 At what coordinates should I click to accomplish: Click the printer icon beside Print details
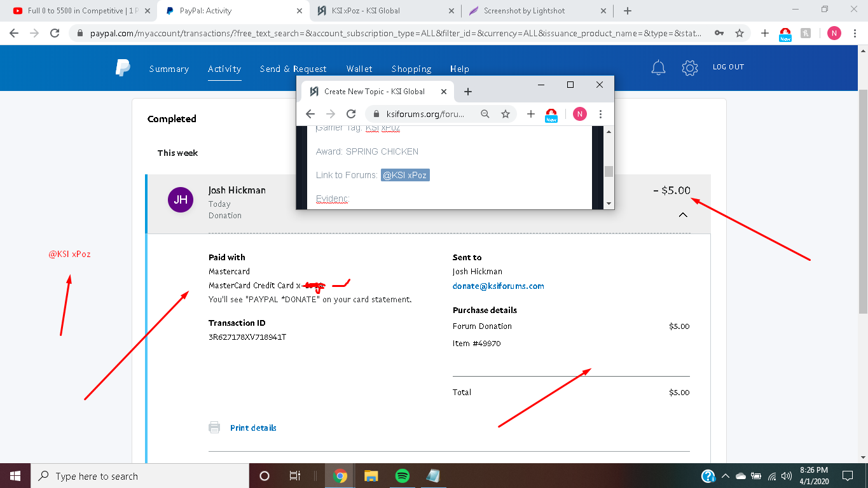(x=214, y=428)
